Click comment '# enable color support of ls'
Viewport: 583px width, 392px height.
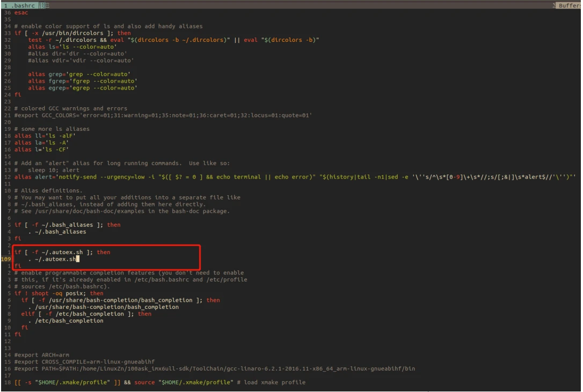108,26
